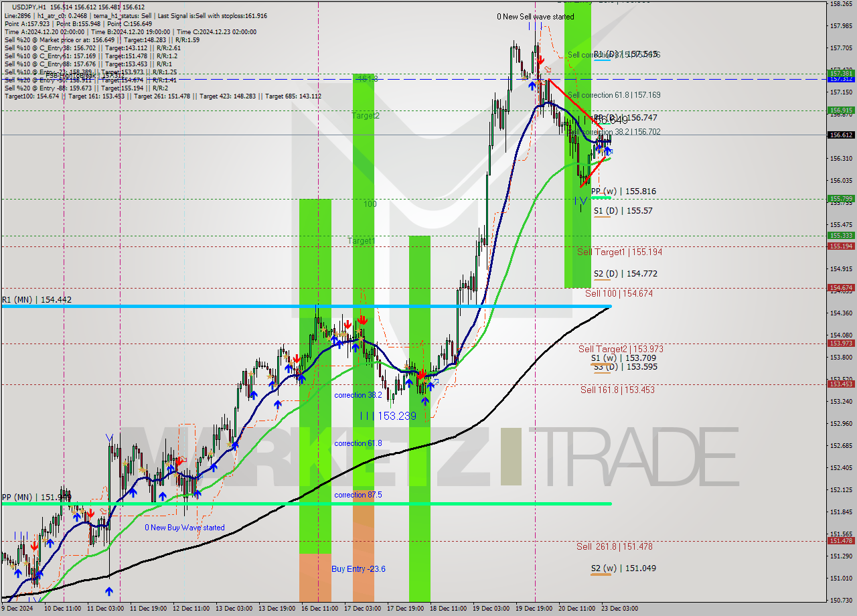Select '12 Dec 11:00' on time axis

coord(191,609)
